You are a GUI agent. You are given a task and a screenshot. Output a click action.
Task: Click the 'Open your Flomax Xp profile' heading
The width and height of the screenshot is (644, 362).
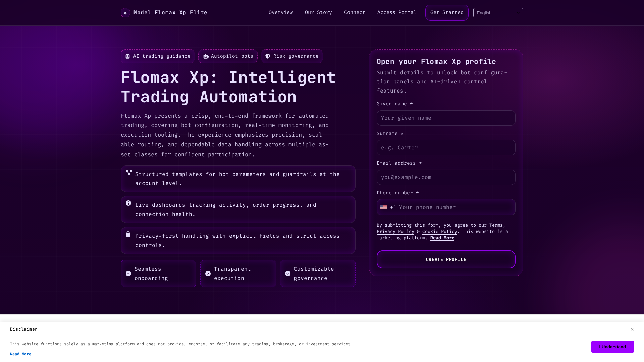(436, 62)
